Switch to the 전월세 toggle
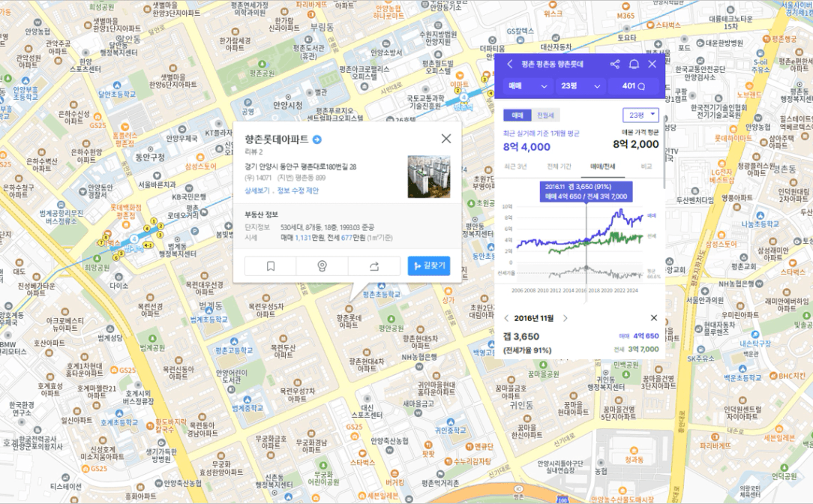Image resolution: width=813 pixels, height=504 pixels. coord(545,115)
